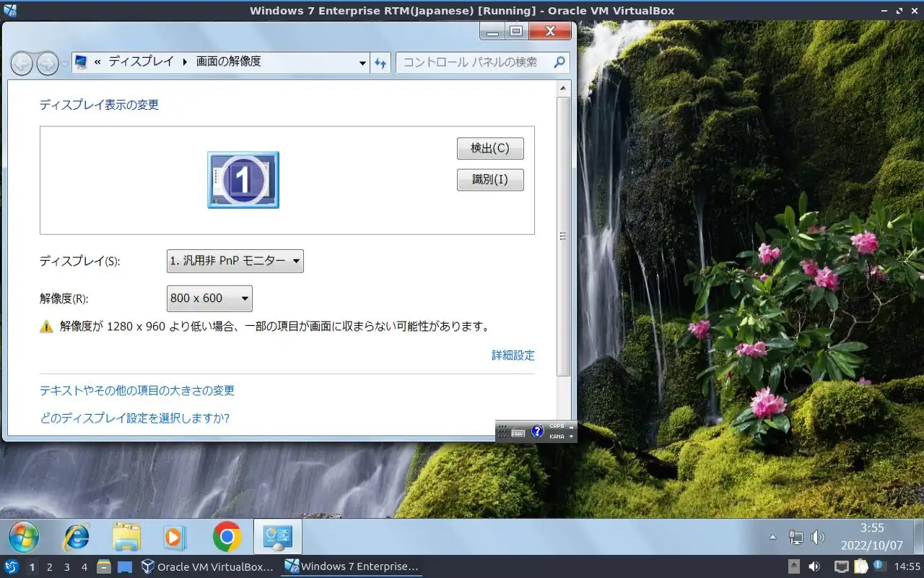Click the active Control Panel taskbar button

tap(278, 536)
